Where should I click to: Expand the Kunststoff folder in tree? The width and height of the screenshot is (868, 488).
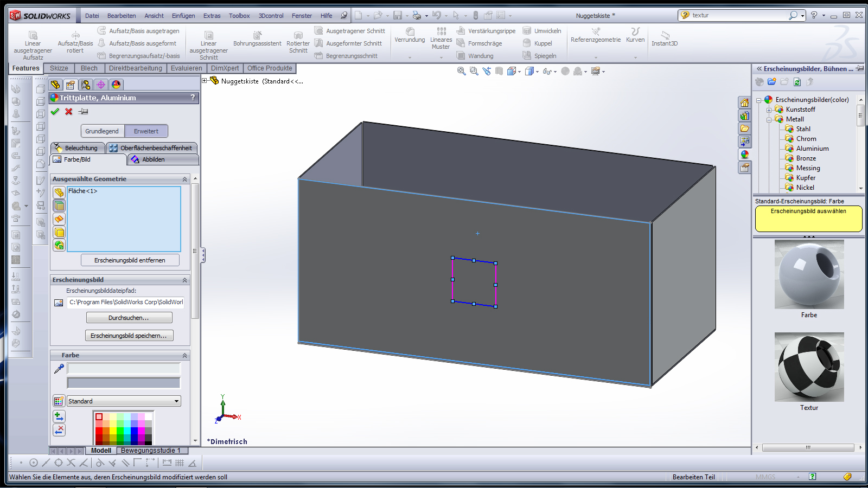tap(769, 110)
